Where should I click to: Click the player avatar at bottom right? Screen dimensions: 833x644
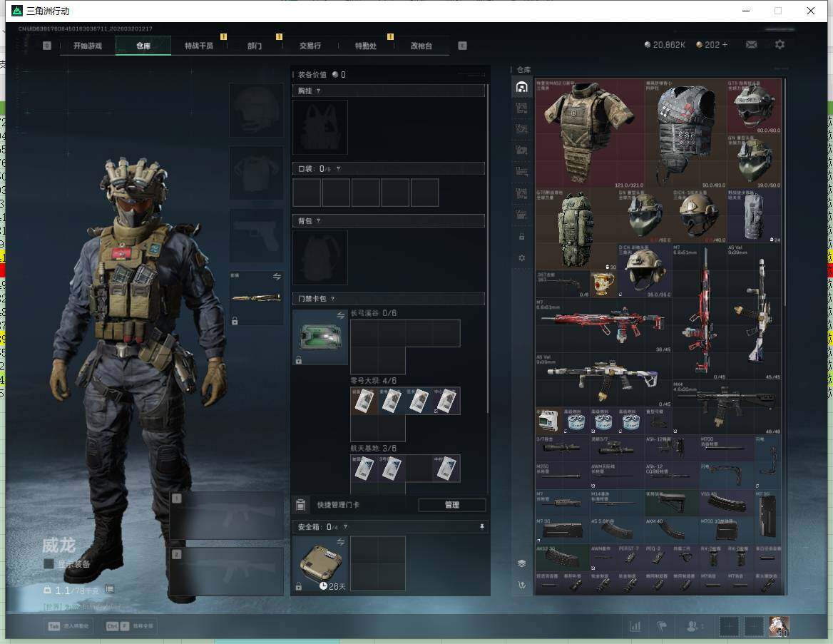(x=780, y=626)
